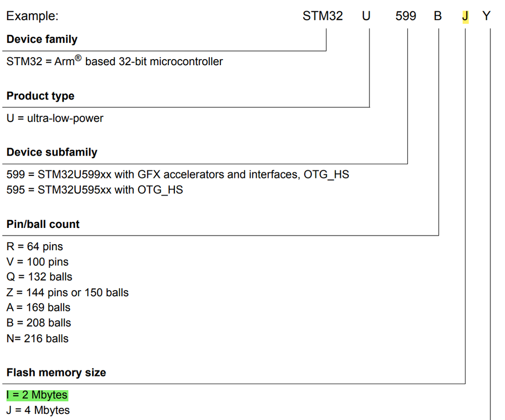Click the Example: label
This screenshot has width=505, height=420.
[x=32, y=16]
